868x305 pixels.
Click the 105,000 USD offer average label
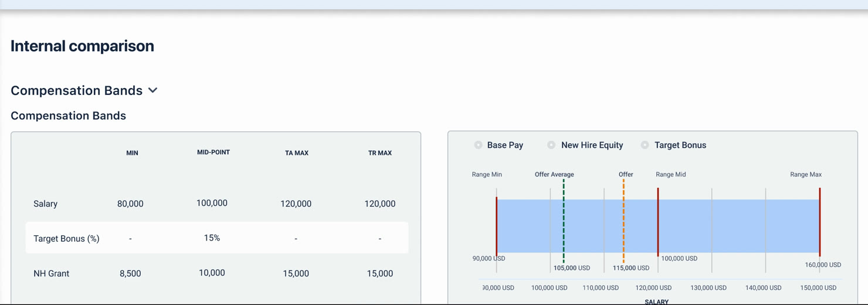coord(572,268)
